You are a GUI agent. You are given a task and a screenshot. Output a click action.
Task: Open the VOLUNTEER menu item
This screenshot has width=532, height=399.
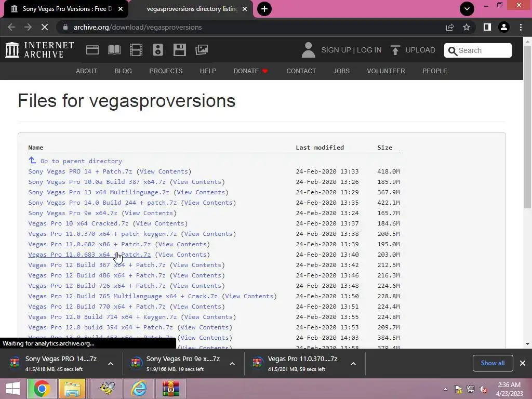coord(386,71)
